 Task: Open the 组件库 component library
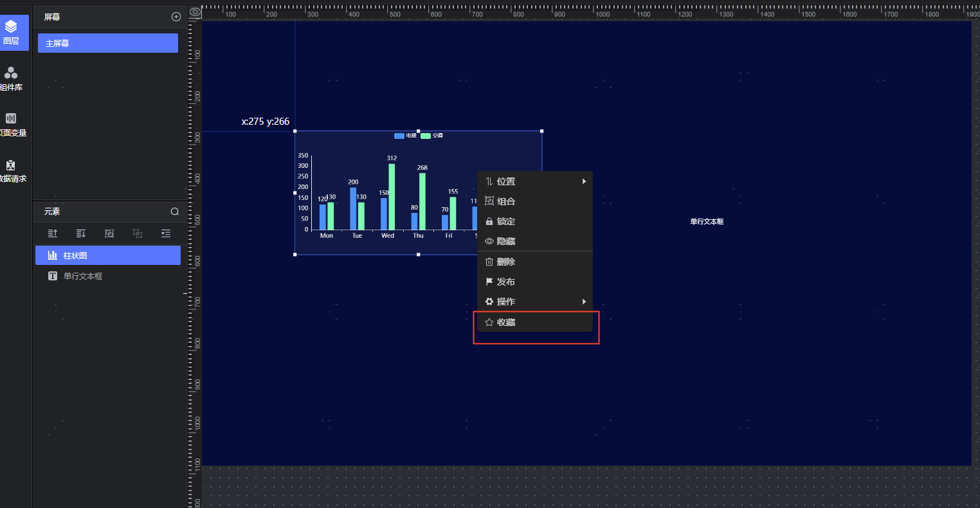pos(11,78)
